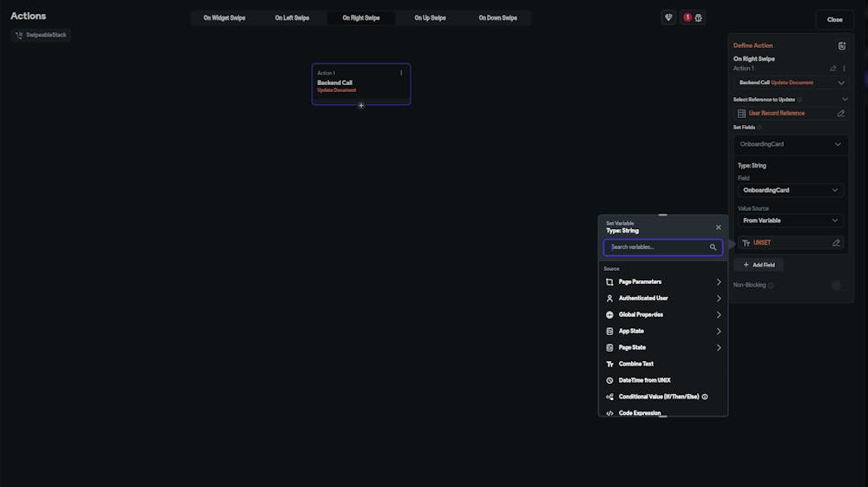
Task: Click the Combine Text icon
Action: click(x=609, y=364)
